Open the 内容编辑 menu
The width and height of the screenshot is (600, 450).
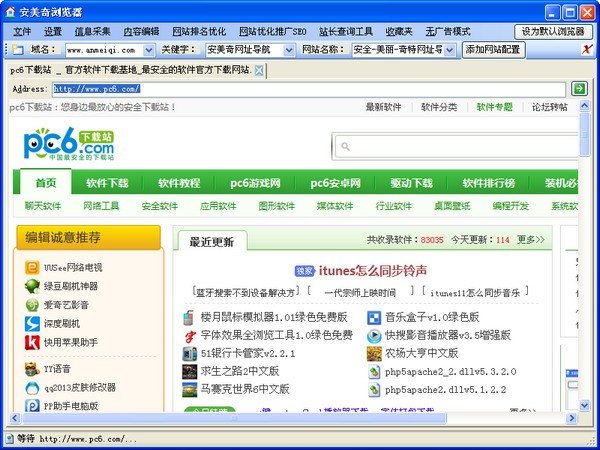(x=141, y=31)
